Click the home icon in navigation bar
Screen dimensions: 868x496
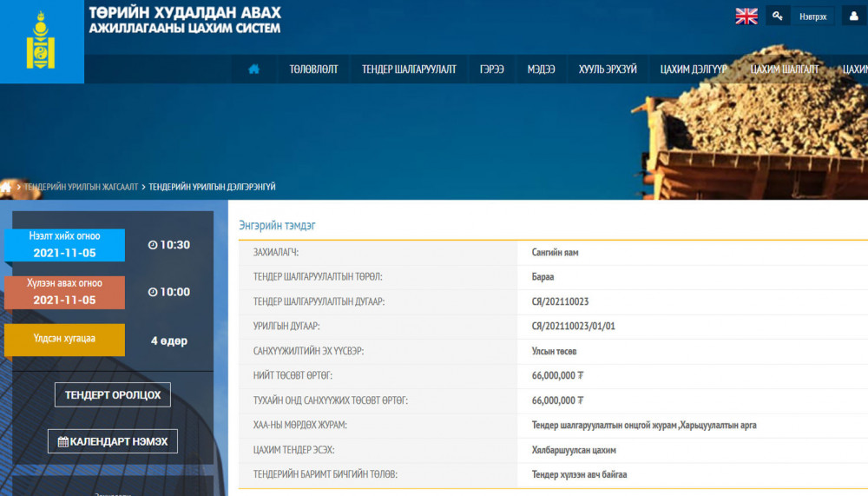pyautogui.click(x=254, y=69)
